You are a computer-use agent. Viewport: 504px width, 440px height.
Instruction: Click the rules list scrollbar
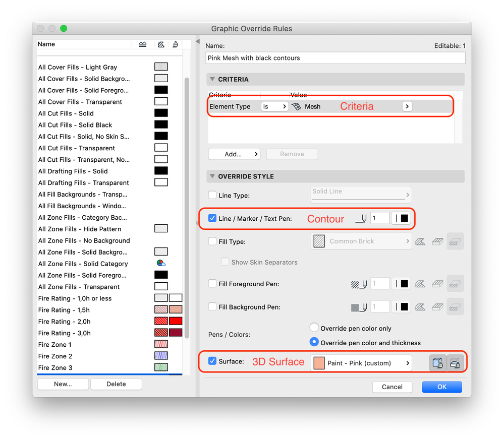[187, 208]
